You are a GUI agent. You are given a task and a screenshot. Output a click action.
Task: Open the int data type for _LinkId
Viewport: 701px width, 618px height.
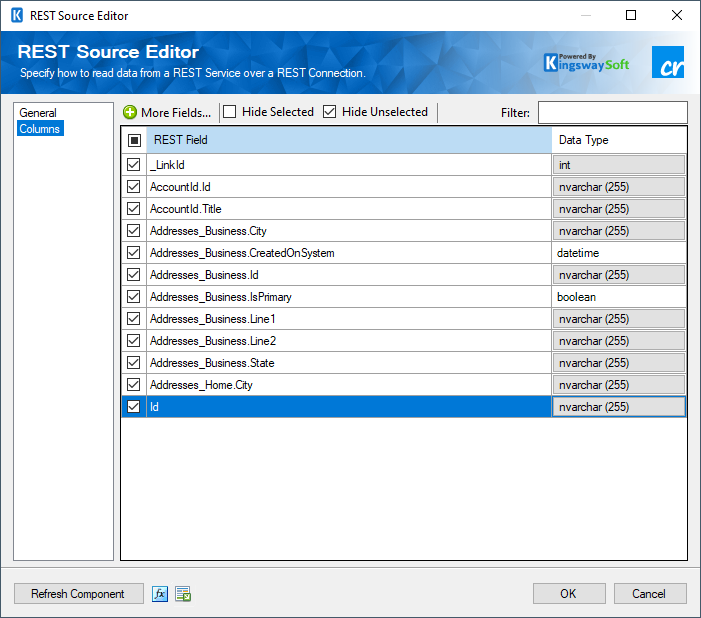(619, 165)
